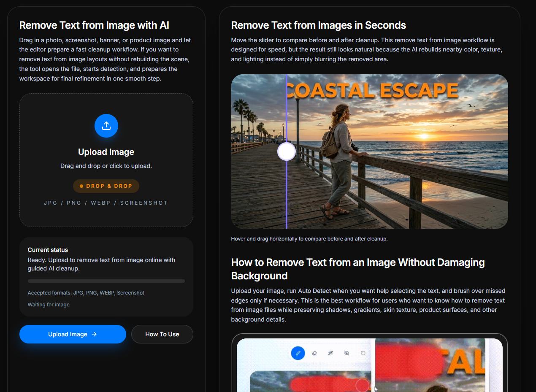
Task: Click the Coastal Escape comparison image
Action: click(x=369, y=151)
